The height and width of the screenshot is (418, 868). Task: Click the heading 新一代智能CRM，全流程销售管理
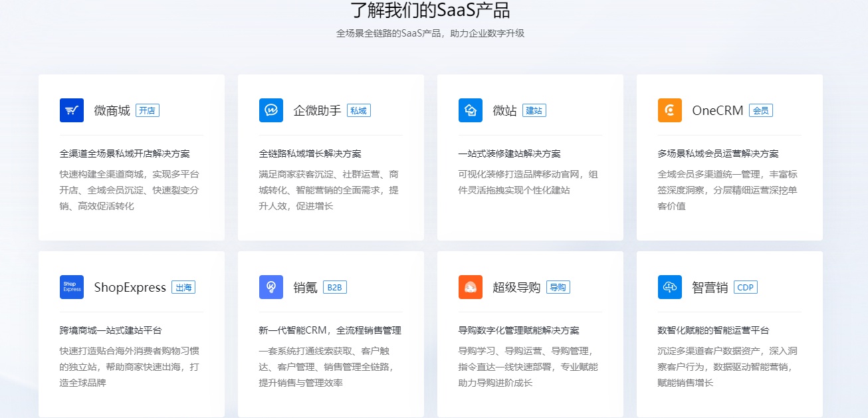330,330
